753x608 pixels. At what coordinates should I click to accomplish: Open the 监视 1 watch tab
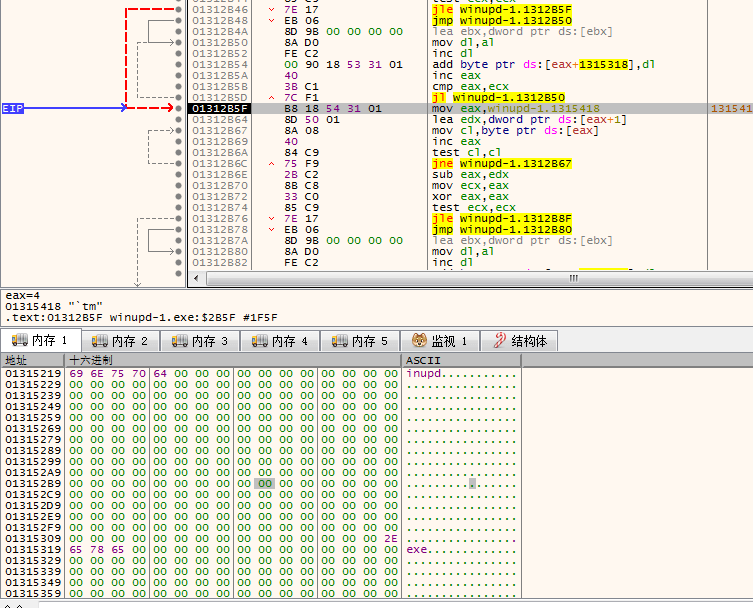click(440, 341)
